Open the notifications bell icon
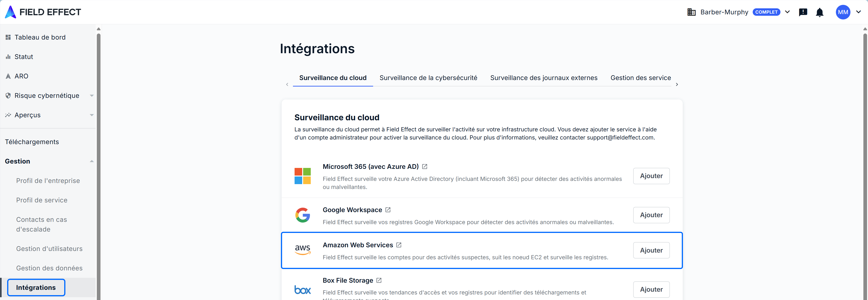This screenshot has width=868, height=300. 819,12
